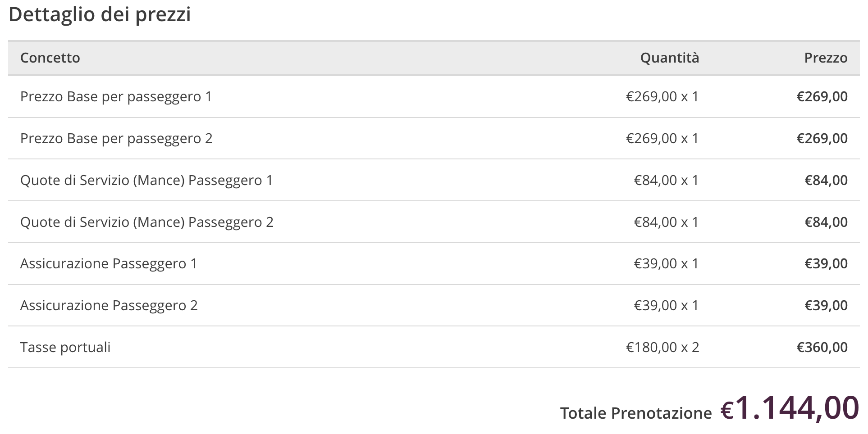This screenshot has height=434, width=868.
Task: Click the €1.144,00 total amount
Action: (x=789, y=408)
